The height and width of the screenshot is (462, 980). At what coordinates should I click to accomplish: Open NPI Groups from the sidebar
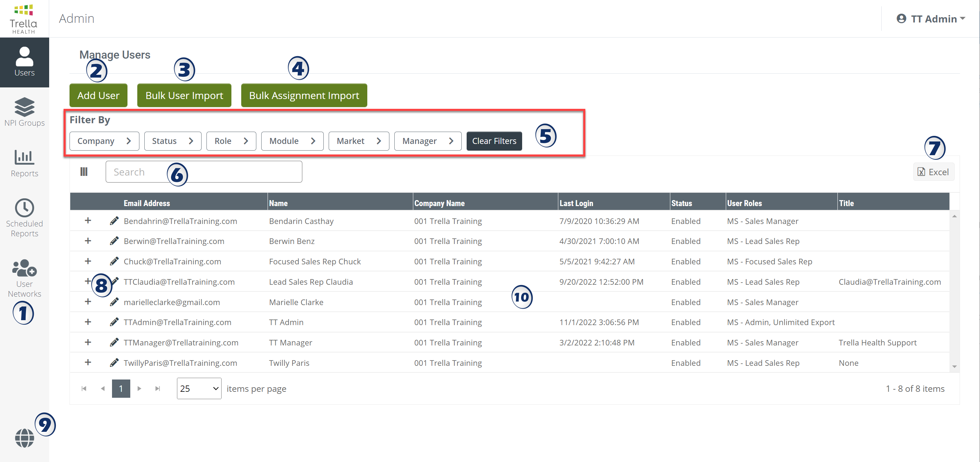(24, 112)
